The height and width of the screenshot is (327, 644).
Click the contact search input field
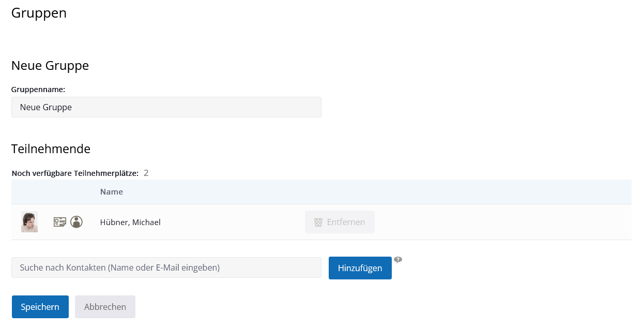click(166, 267)
